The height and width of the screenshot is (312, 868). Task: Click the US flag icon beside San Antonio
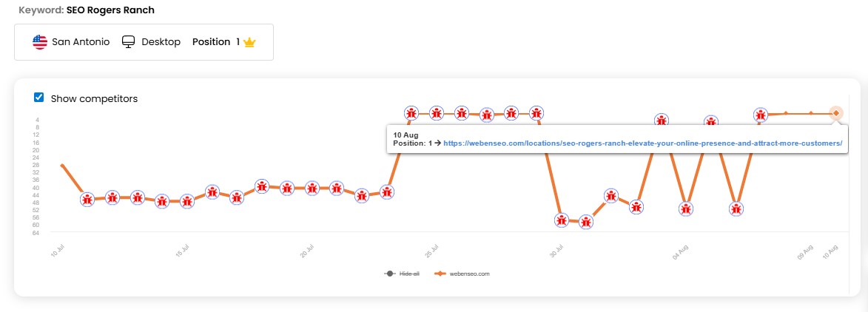tap(40, 42)
